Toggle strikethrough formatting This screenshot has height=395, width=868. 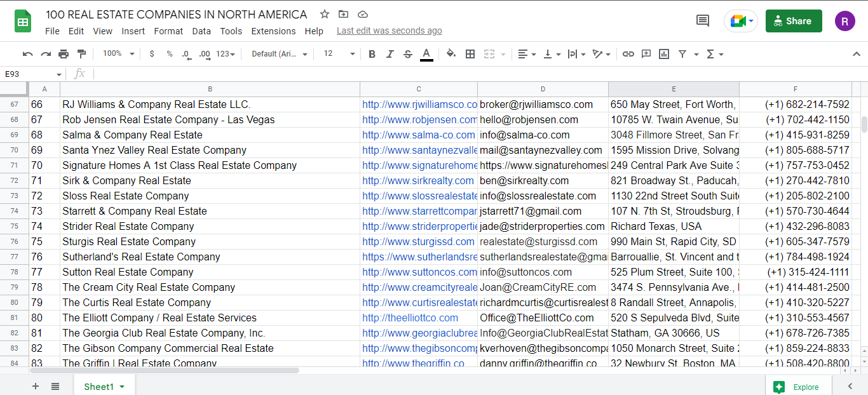pyautogui.click(x=408, y=54)
